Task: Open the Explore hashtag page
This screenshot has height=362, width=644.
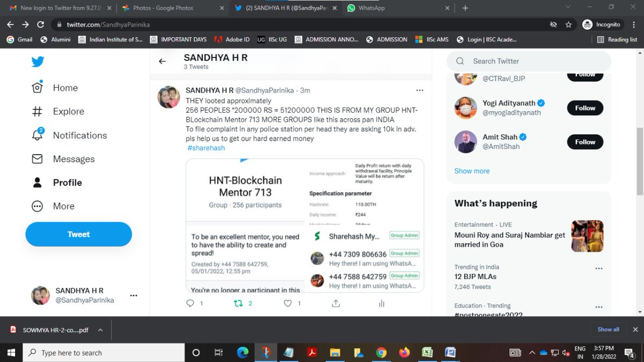Action: click(x=57, y=112)
